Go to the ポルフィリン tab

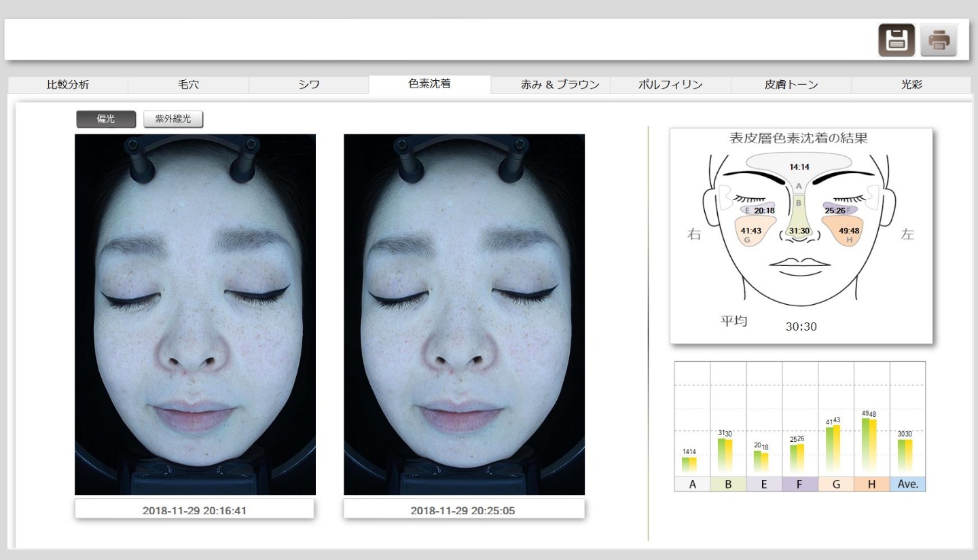670,85
